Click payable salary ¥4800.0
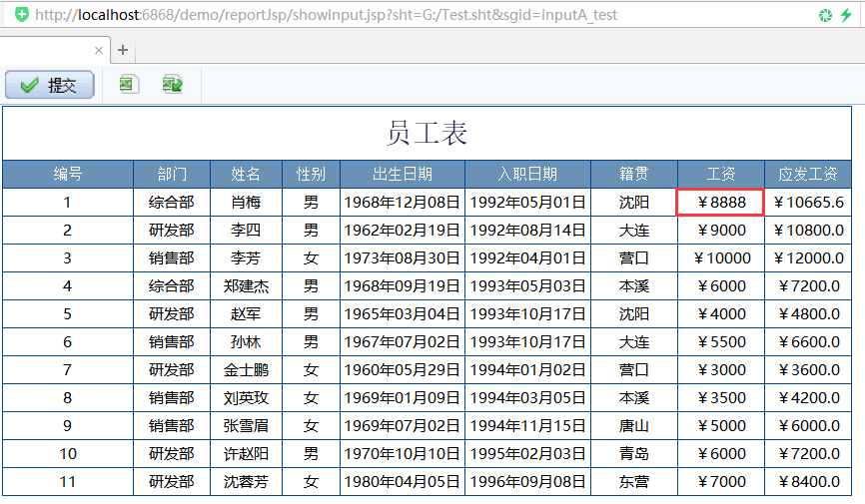Screen dimensions: 865x504 pos(808,313)
